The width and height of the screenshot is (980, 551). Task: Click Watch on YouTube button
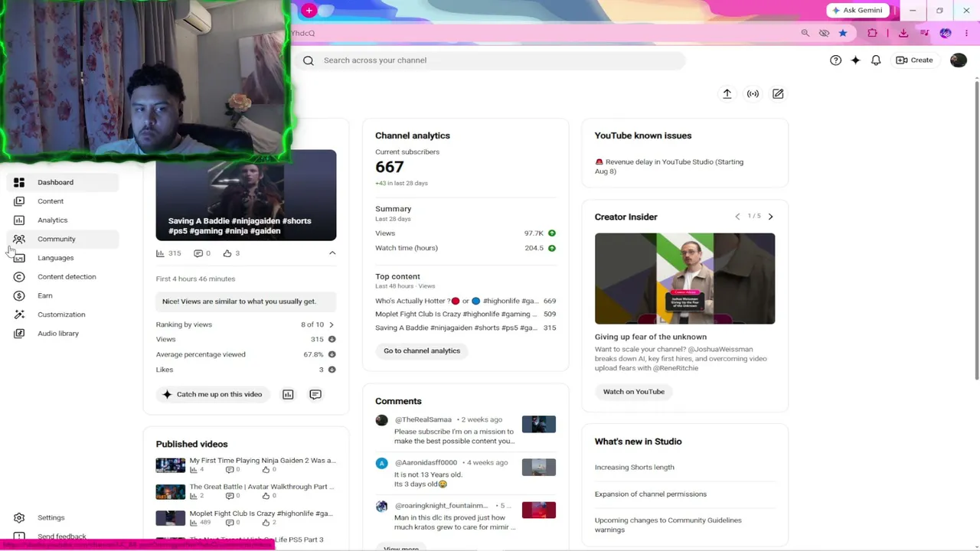pyautogui.click(x=634, y=392)
